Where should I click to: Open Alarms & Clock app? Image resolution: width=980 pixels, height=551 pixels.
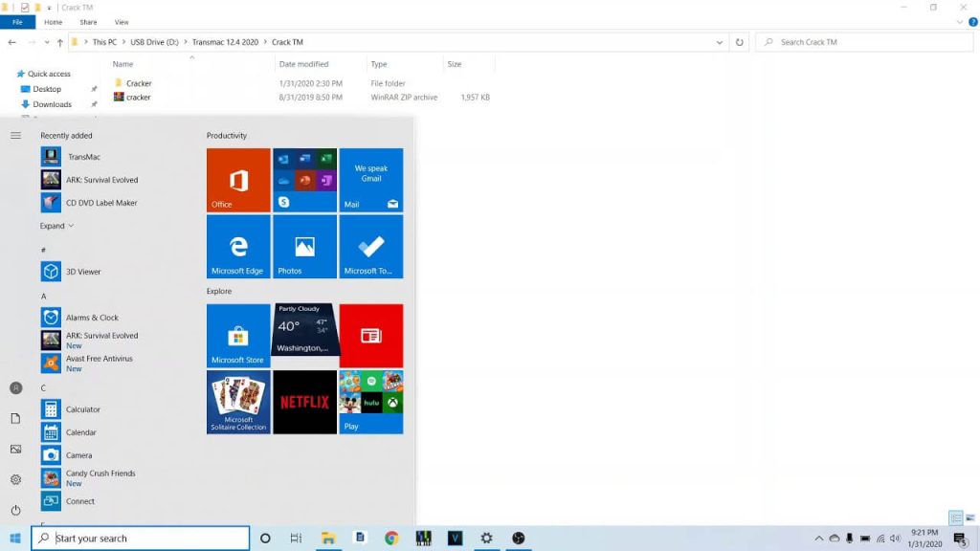92,318
